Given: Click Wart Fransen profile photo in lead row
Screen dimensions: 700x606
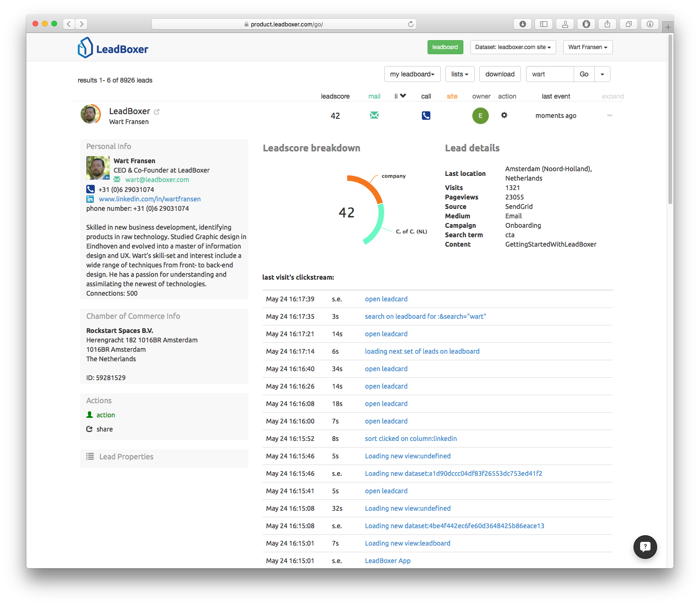Looking at the screenshot, I should [90, 114].
